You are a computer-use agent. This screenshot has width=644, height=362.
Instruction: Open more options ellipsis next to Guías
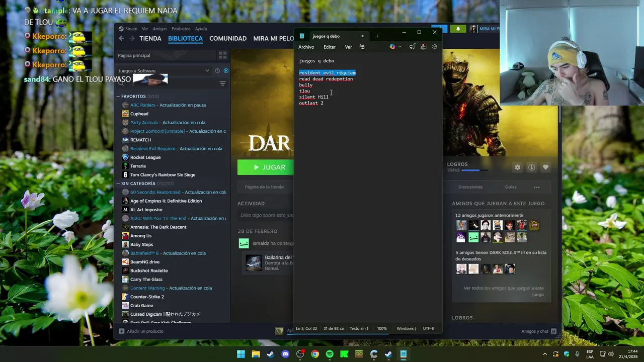(x=536, y=187)
